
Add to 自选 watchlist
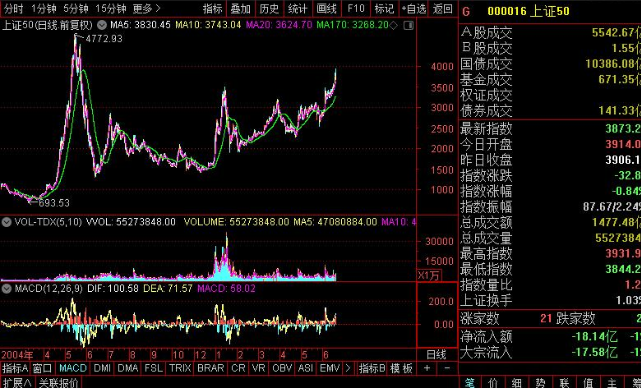tap(414, 9)
